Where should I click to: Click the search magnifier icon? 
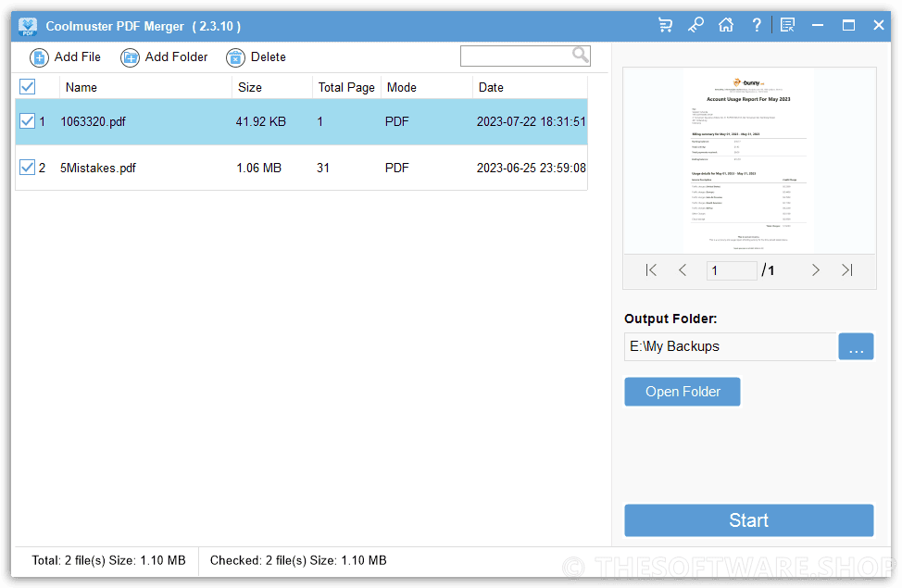(x=581, y=56)
